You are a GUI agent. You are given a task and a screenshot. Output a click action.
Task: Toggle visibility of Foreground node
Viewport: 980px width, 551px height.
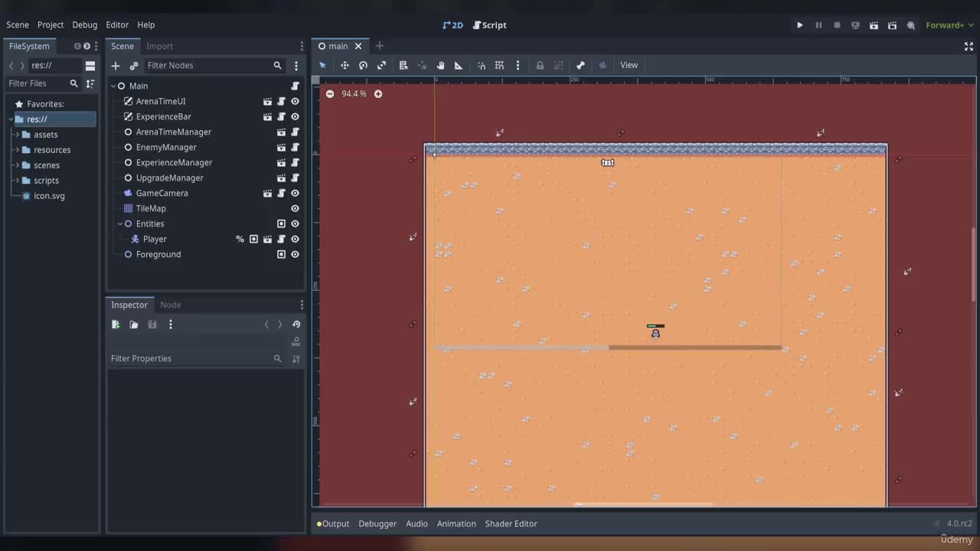coord(295,254)
